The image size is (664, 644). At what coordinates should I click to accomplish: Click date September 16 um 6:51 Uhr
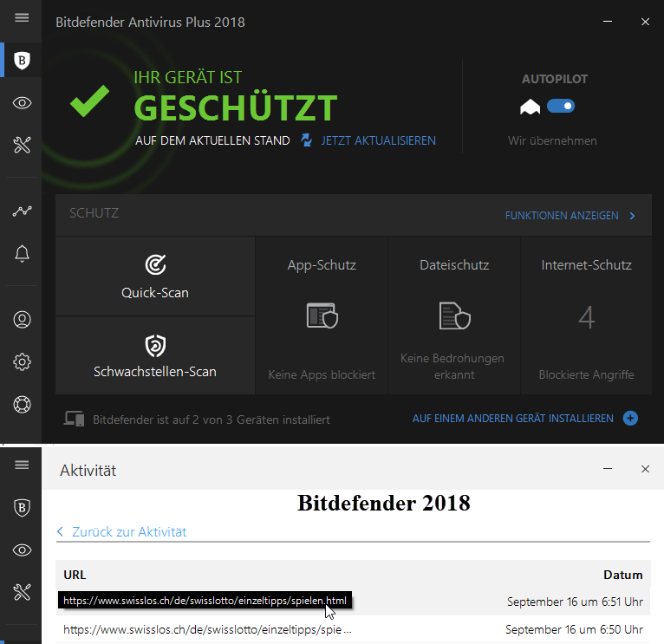(575, 602)
